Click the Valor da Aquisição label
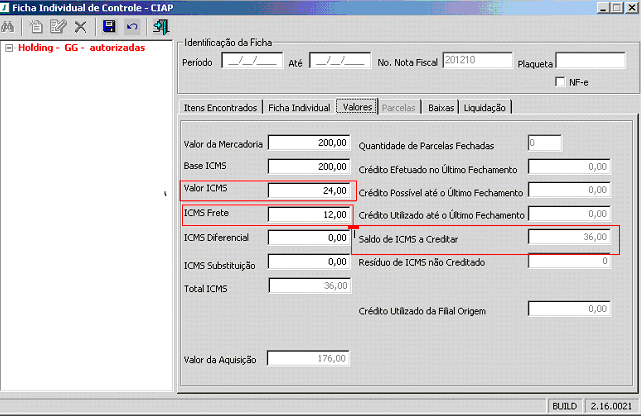Screen dimensions: 641x416 (x=220, y=360)
